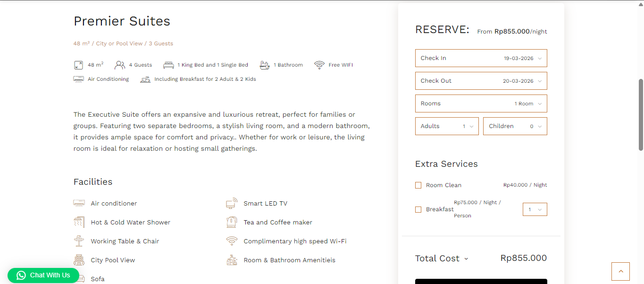Click the bed icon beside King Bed
Viewport: 644px width, 284px height.
point(168,65)
